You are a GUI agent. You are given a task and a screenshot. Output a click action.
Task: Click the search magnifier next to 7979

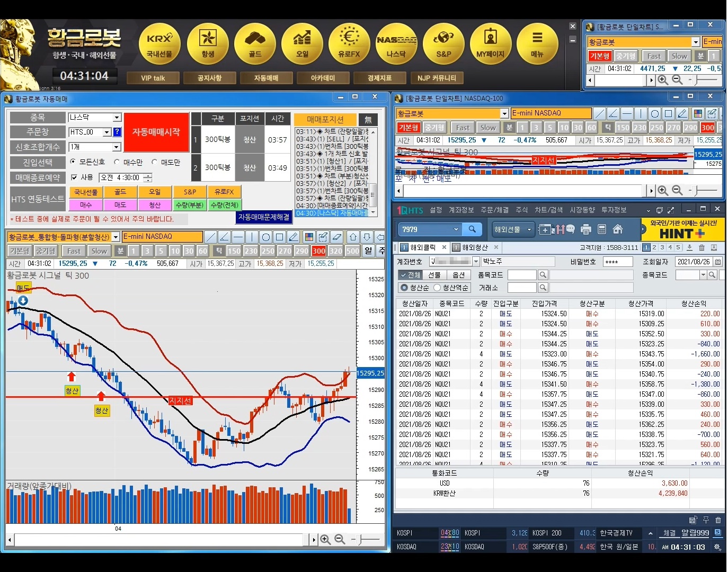point(472,229)
